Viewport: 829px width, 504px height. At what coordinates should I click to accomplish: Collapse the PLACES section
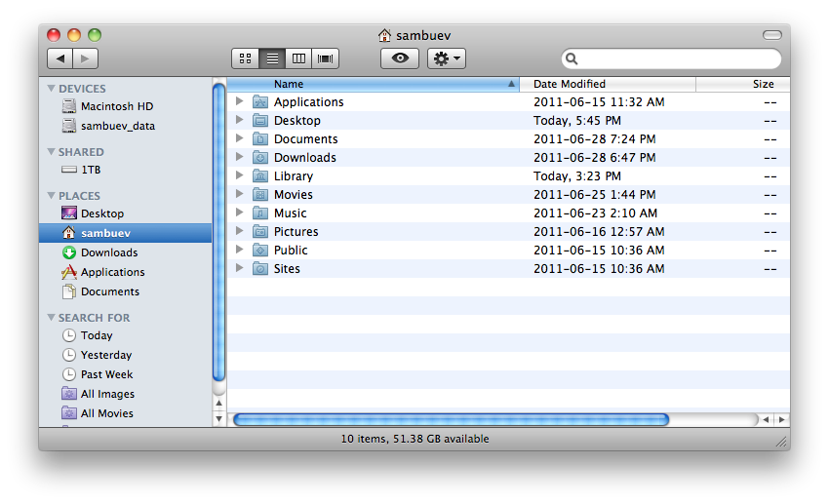[x=52, y=196]
